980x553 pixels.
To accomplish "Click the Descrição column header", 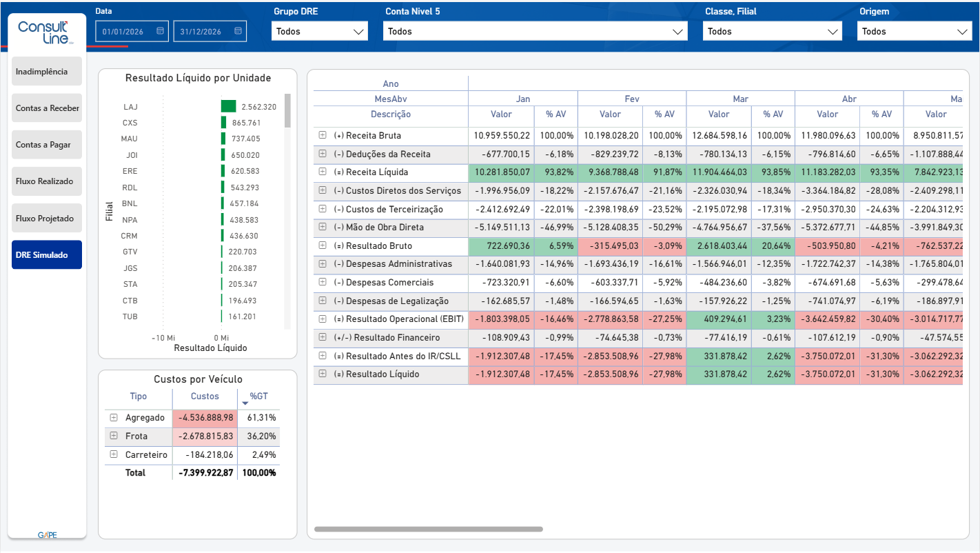I will pos(391,114).
